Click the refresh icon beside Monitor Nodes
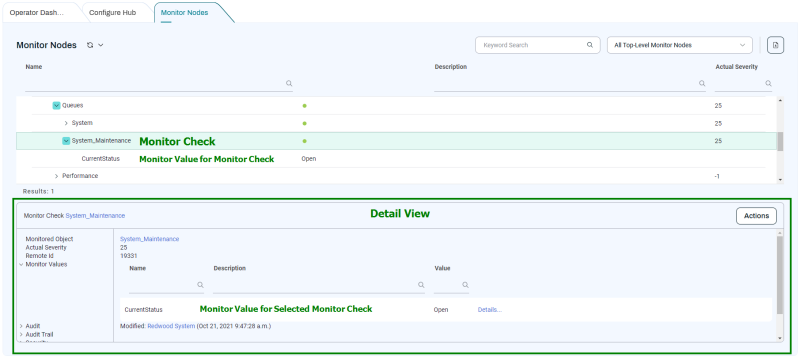The width and height of the screenshot is (800, 360). (x=90, y=45)
